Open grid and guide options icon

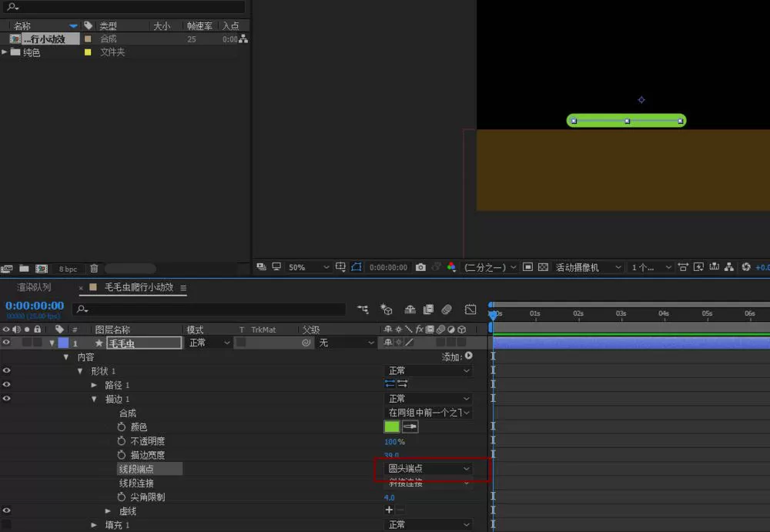tap(340, 266)
